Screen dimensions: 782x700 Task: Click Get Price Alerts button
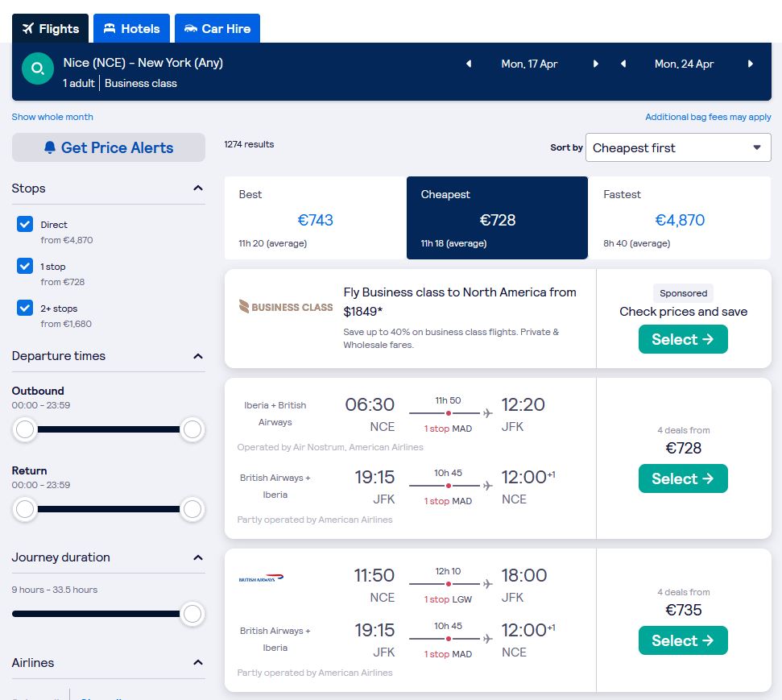[x=109, y=147]
